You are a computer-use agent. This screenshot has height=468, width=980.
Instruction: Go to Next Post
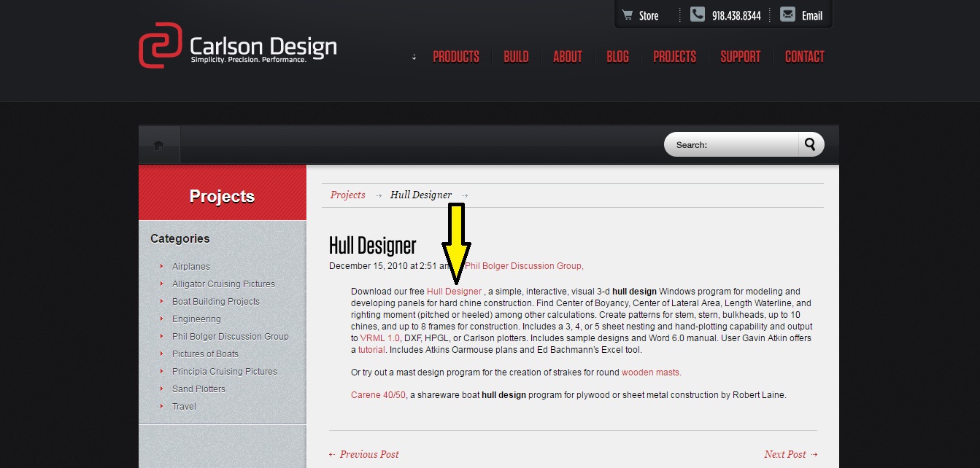point(791,454)
